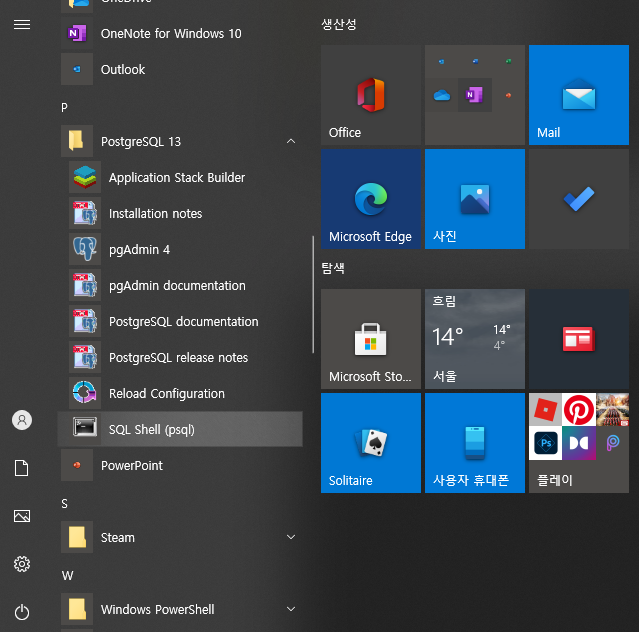Open the Pictures sidebar icon

(22, 516)
